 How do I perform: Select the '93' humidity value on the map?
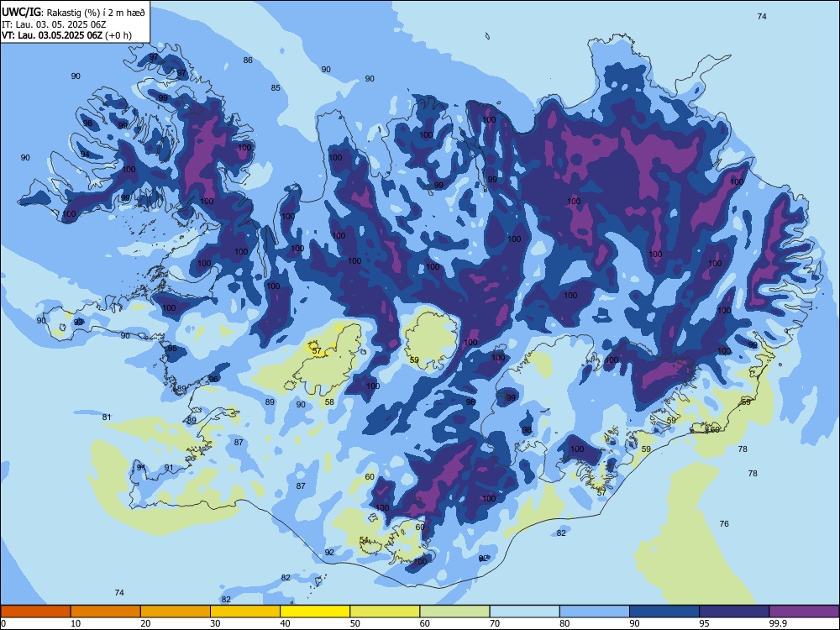(x=79, y=322)
